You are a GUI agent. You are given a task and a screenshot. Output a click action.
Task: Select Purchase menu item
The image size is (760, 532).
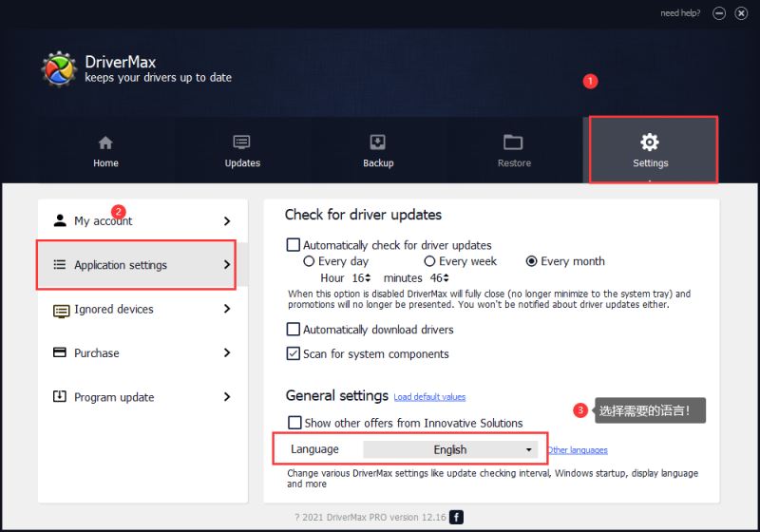point(142,352)
